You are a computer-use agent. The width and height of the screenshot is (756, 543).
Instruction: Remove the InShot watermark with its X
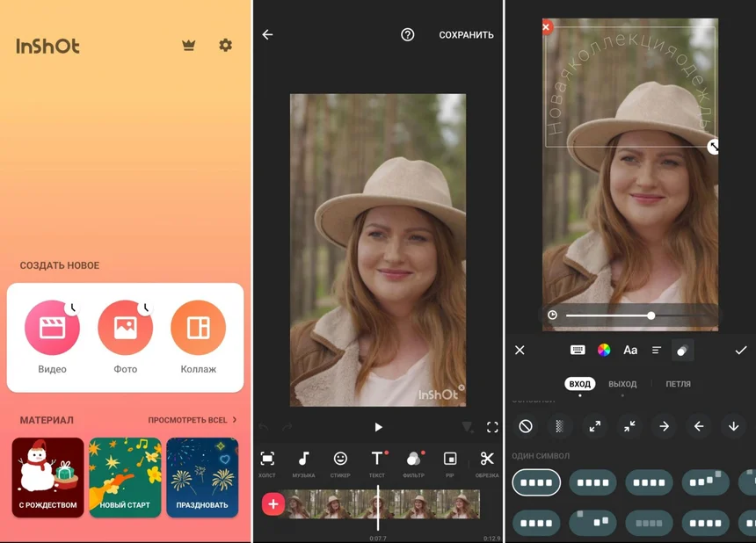[462, 387]
